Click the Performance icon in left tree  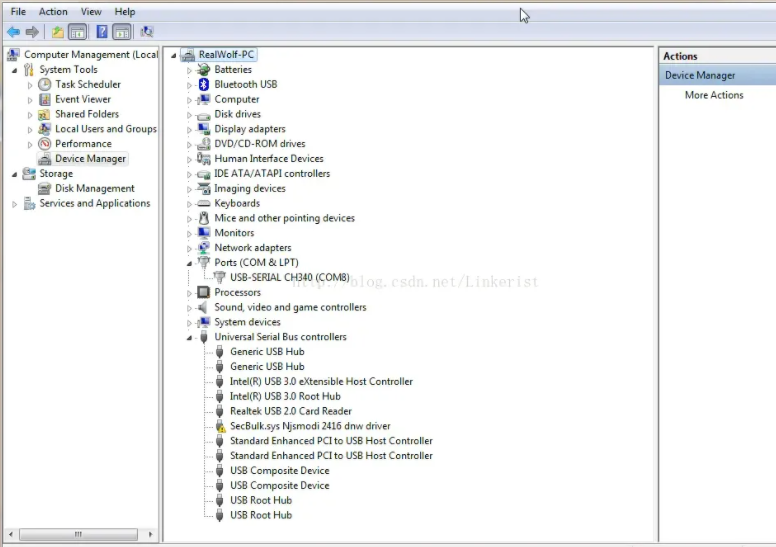45,144
